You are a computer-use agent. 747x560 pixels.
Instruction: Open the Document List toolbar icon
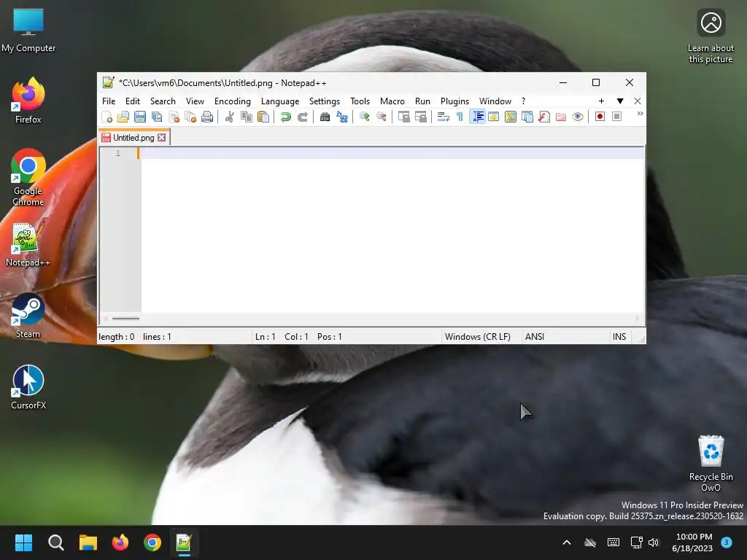pyautogui.click(x=527, y=117)
